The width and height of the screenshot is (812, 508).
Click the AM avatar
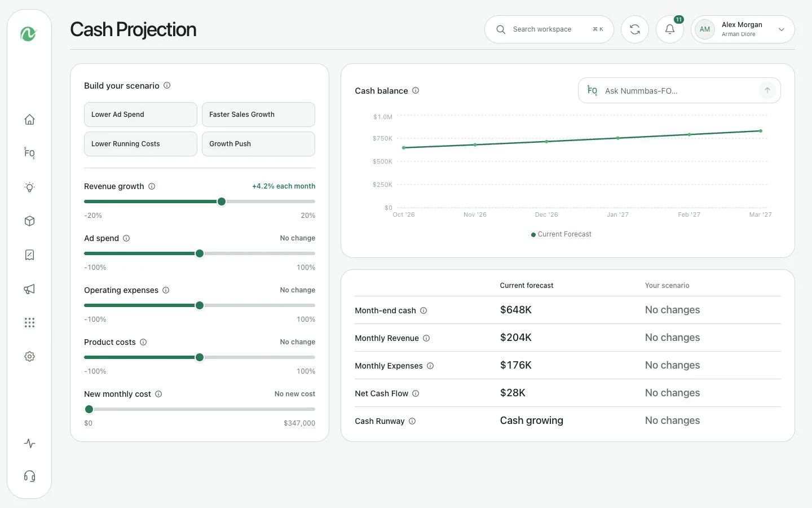coord(705,29)
